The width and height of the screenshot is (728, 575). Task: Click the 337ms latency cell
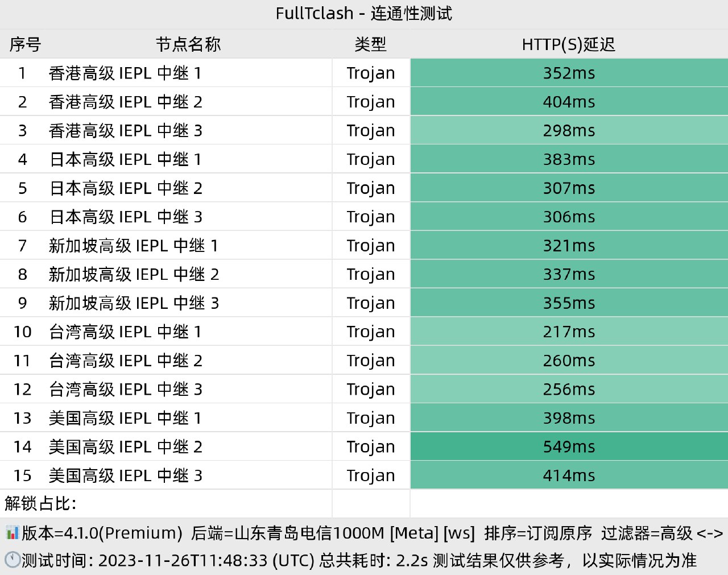click(569, 274)
